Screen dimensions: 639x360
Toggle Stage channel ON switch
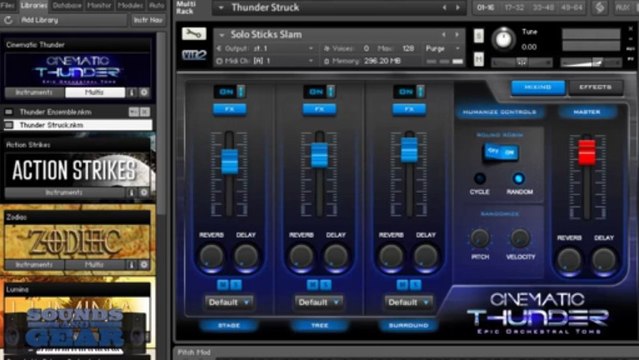[x=230, y=92]
